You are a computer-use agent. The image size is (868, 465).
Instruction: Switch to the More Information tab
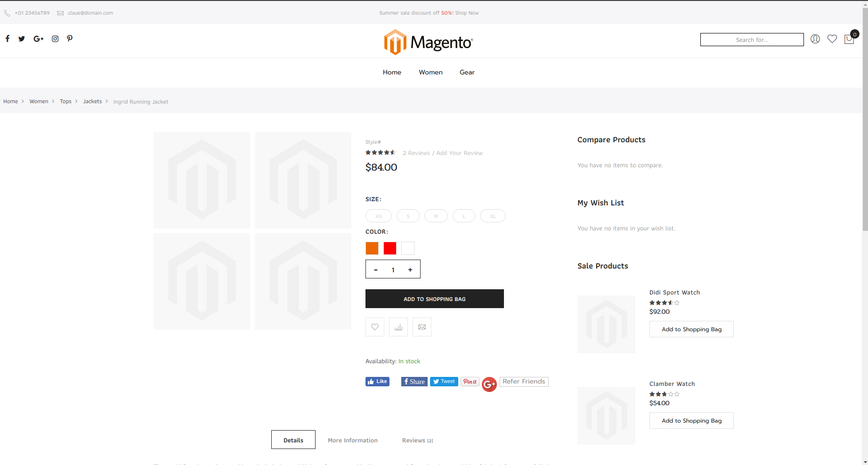(x=353, y=441)
